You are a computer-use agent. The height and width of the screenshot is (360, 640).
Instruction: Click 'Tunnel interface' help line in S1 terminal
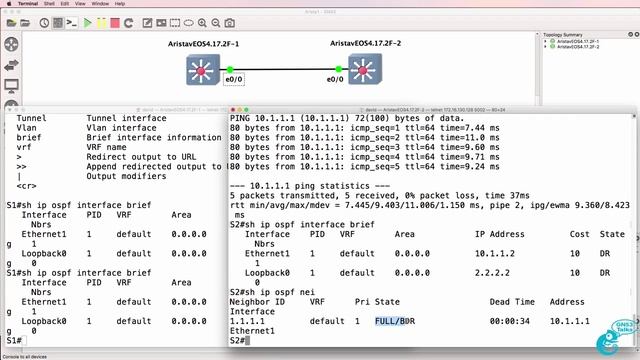pyautogui.click(x=127, y=118)
